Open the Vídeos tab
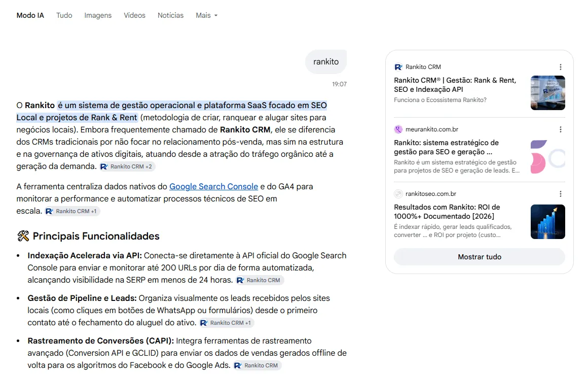Screen dimensions: 588x374 [x=135, y=15]
